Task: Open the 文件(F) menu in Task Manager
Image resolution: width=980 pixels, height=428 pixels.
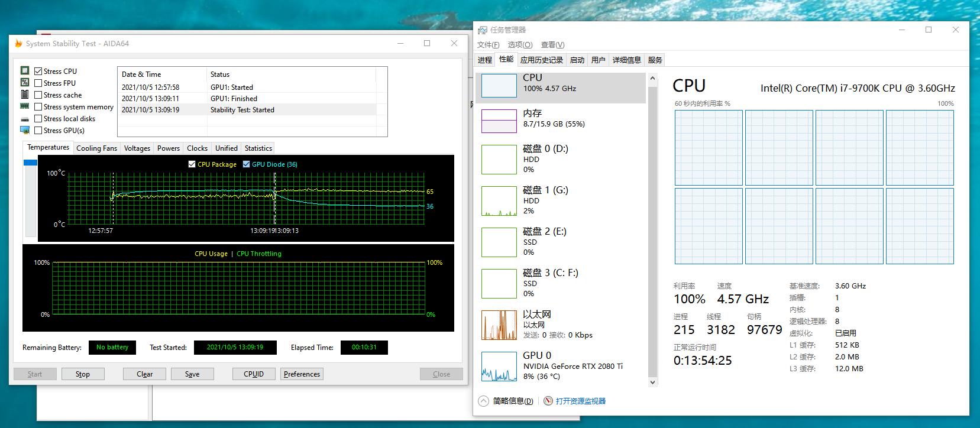Action: pos(489,45)
